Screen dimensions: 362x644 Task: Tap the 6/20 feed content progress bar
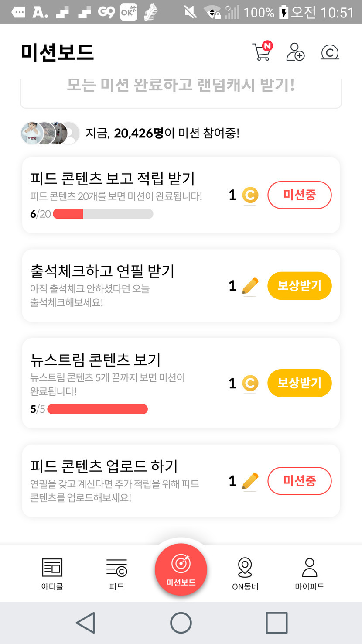(x=103, y=214)
